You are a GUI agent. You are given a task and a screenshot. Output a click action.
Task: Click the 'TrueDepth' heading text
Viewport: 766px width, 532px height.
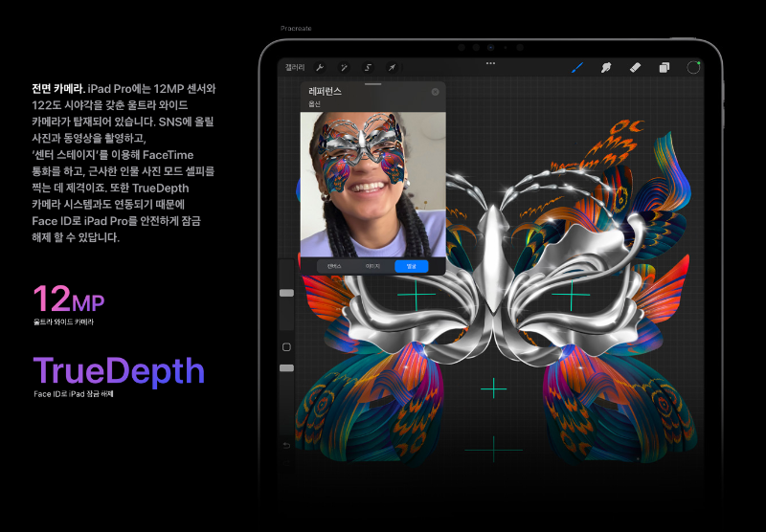click(x=119, y=371)
